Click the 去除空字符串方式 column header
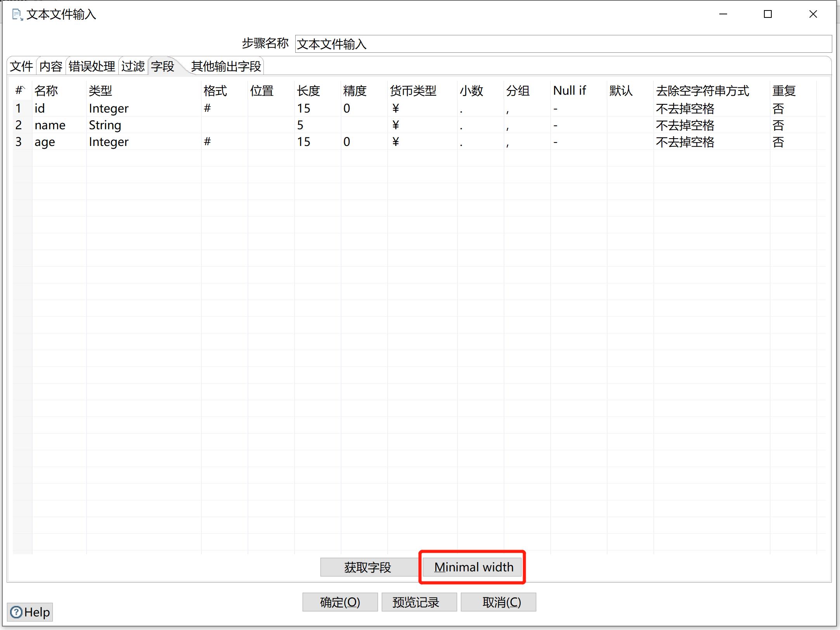The width and height of the screenshot is (840, 630). click(712, 90)
